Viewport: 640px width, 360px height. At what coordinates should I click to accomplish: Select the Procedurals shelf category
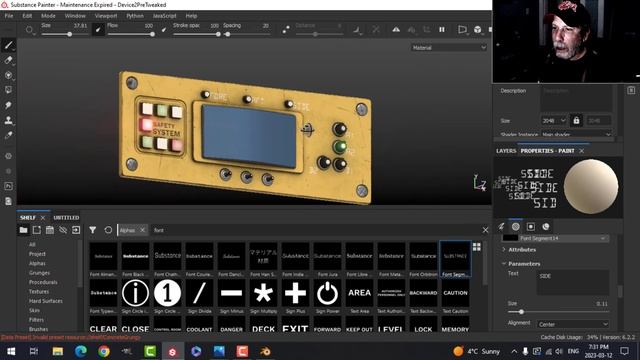pyautogui.click(x=43, y=282)
